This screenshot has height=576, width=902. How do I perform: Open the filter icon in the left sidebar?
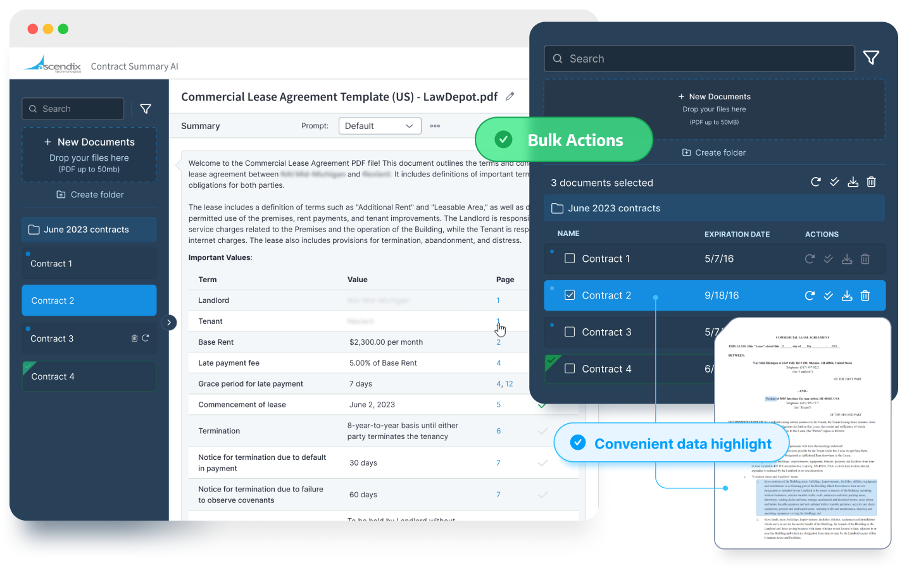click(x=146, y=109)
